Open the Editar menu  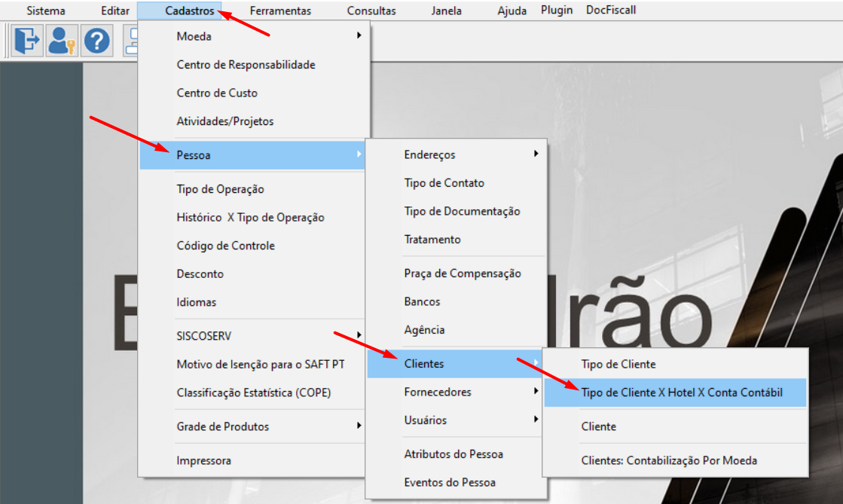pyautogui.click(x=115, y=11)
